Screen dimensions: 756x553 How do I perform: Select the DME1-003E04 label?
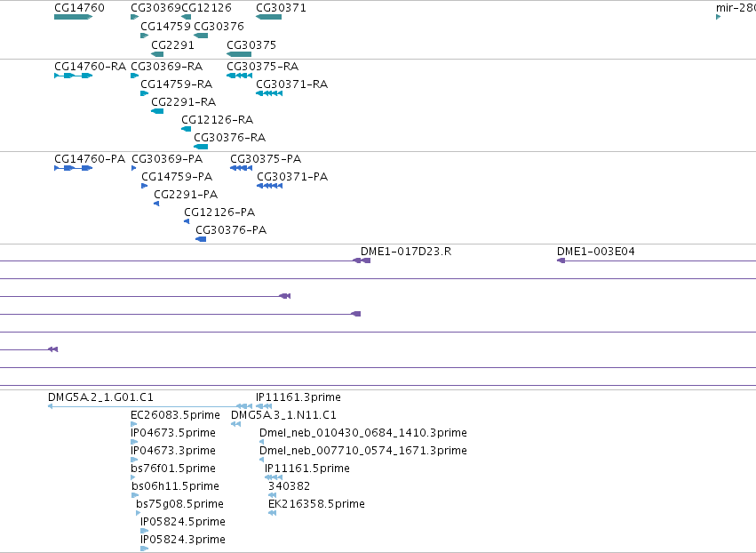pos(595,252)
